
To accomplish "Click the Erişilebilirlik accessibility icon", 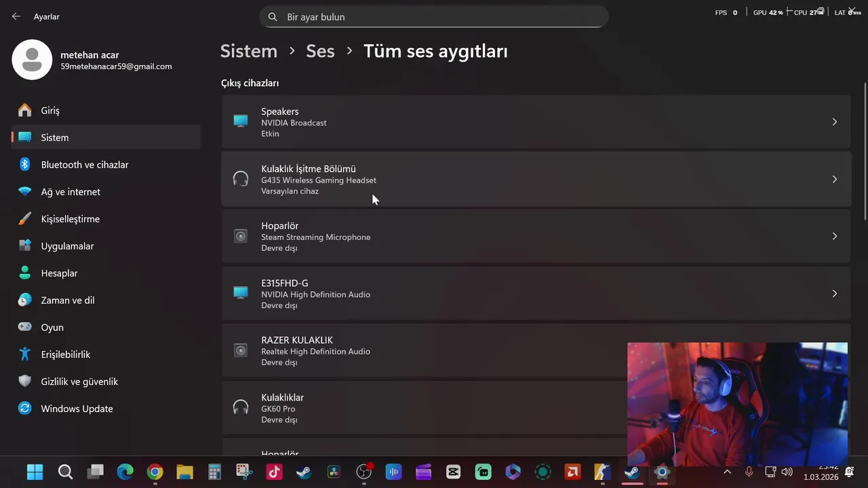I will pyautogui.click(x=25, y=354).
